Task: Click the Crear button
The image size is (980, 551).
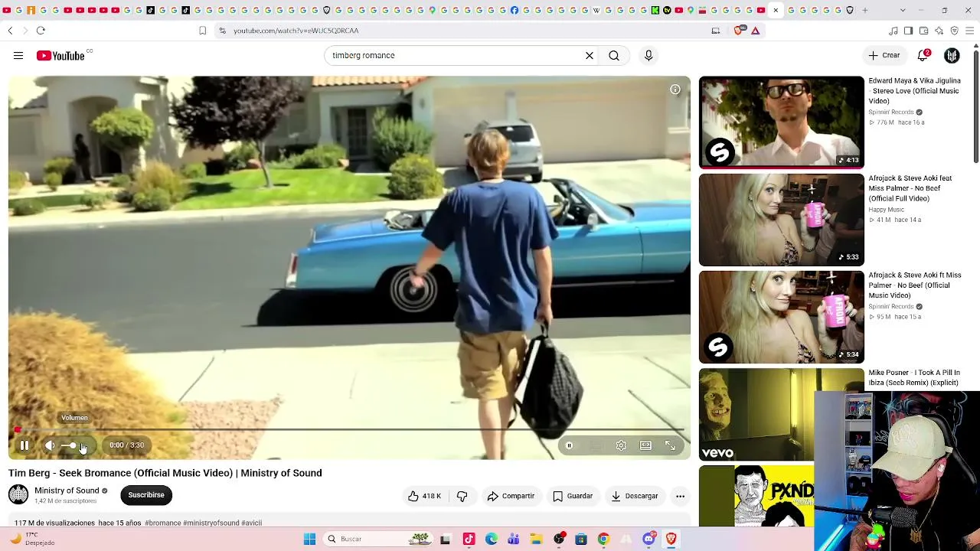Action: 884,56
